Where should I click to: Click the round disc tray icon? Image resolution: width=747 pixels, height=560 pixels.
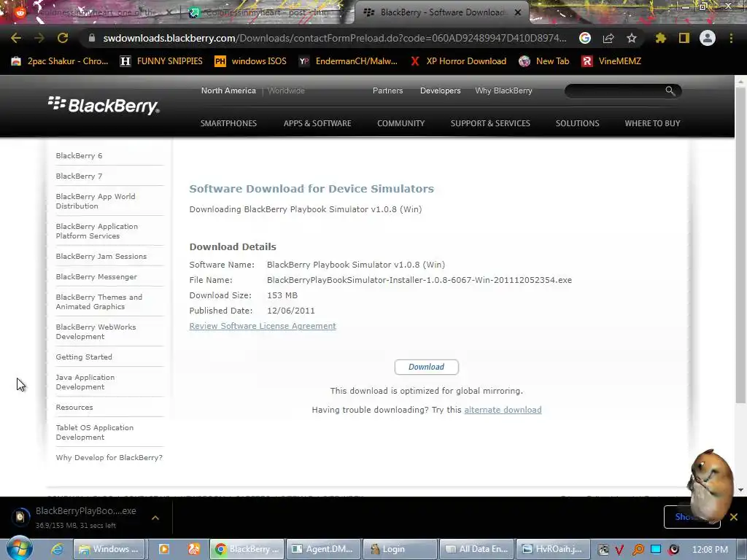673,550
